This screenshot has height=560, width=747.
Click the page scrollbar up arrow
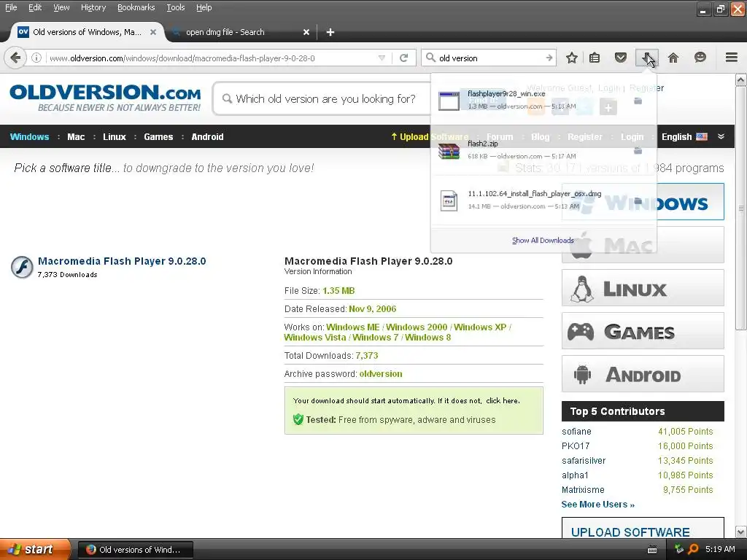pos(741,79)
